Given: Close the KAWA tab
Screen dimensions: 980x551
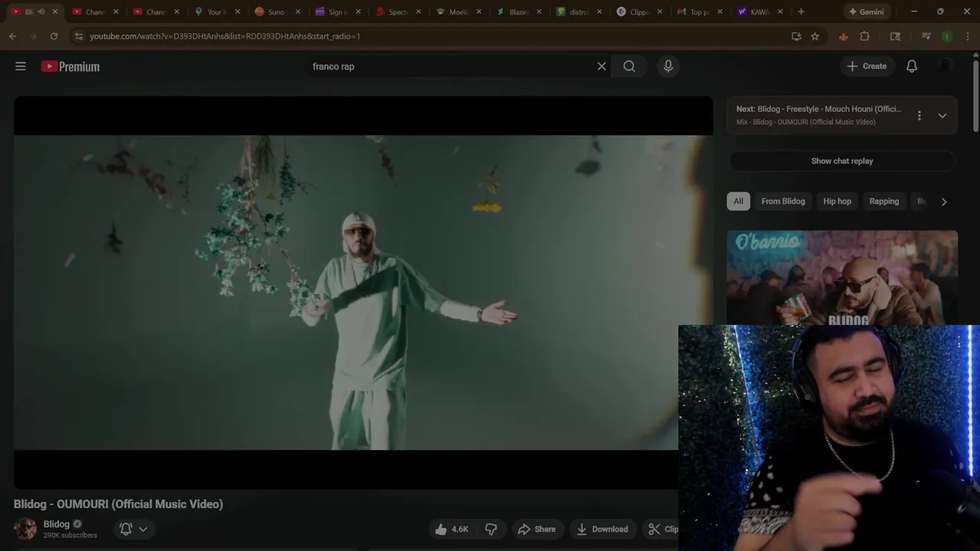Looking at the screenshot, I should pyautogui.click(x=780, y=11).
